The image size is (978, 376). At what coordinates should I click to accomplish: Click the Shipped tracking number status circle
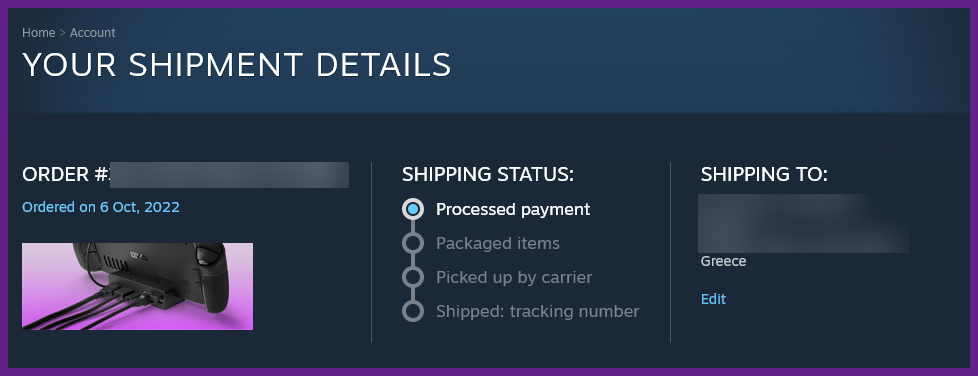(x=413, y=311)
